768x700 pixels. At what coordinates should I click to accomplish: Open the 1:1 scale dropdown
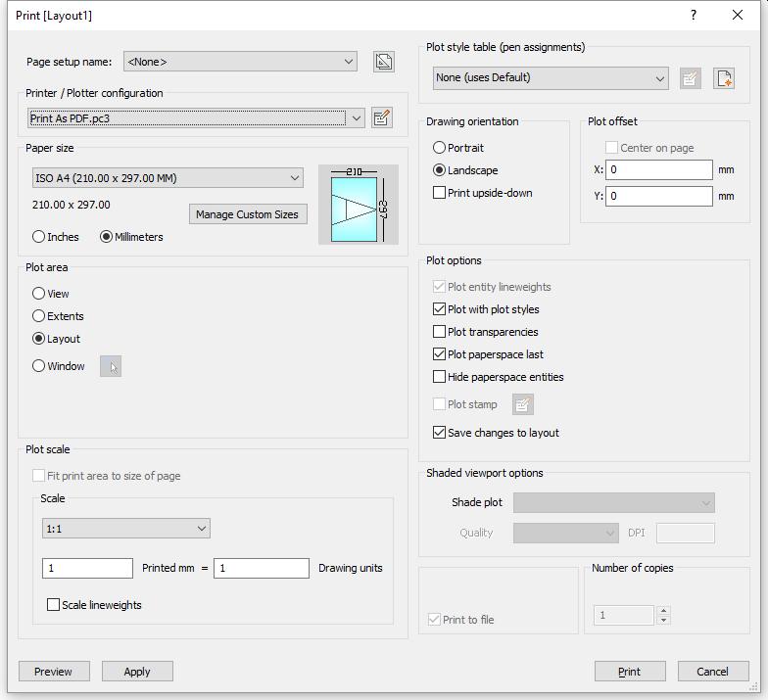tap(126, 529)
